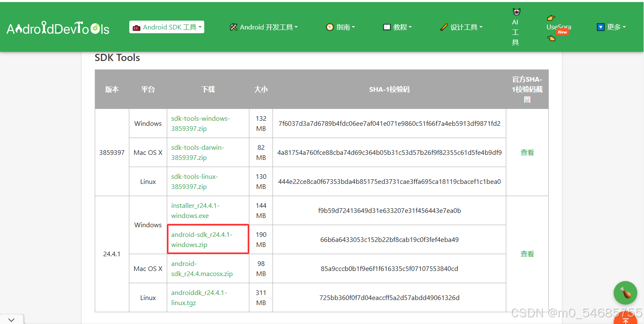This screenshot has width=644, height=324.
Task: Click the 311 MB size cell
Action: (261, 297)
